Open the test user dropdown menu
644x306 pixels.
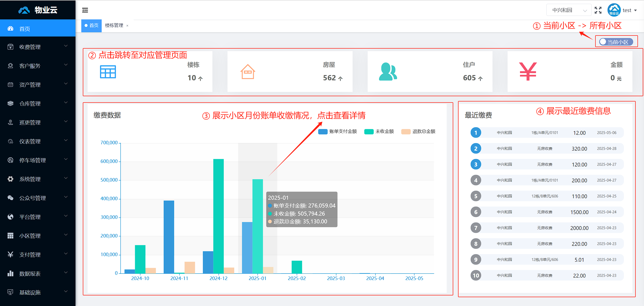coord(630,10)
